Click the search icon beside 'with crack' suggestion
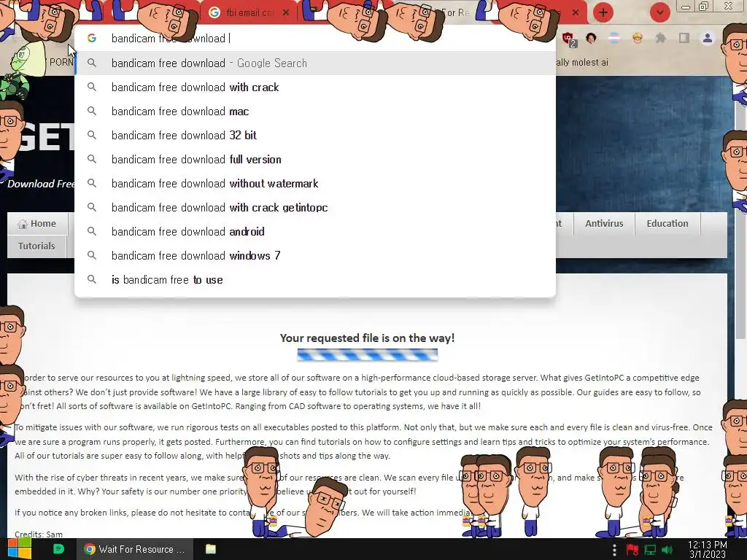 91,87
